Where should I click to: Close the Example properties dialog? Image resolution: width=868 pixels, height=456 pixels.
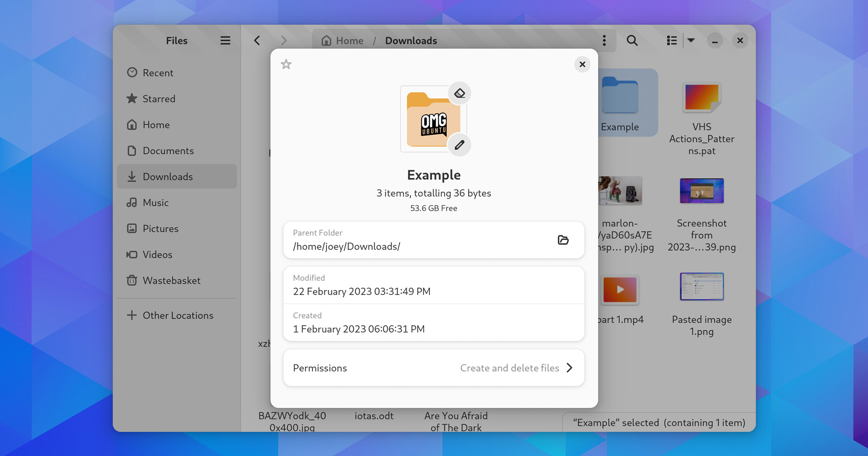[582, 64]
